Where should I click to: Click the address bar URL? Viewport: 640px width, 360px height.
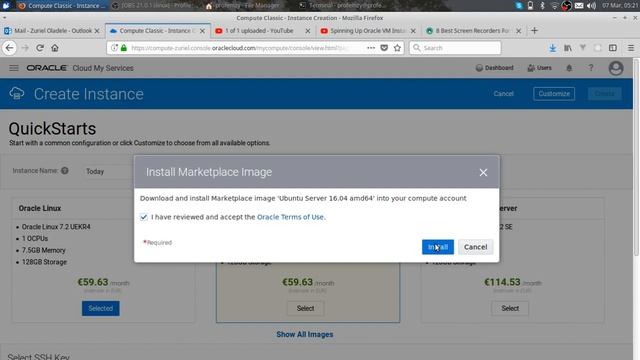click(240, 48)
